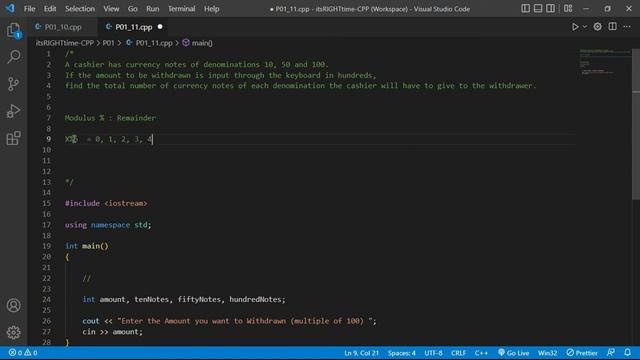Click line number 15 in gutter

[x=47, y=203]
